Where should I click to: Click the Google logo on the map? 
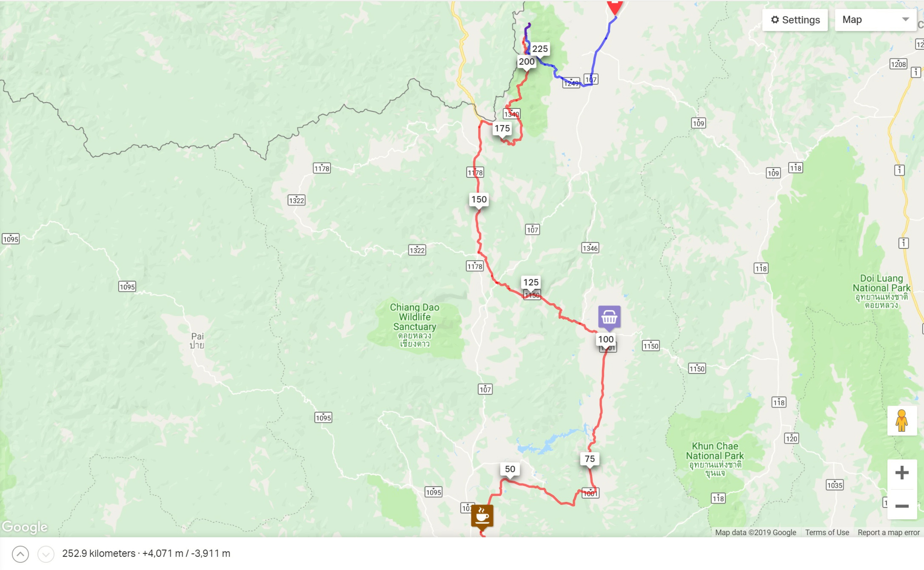(25, 527)
